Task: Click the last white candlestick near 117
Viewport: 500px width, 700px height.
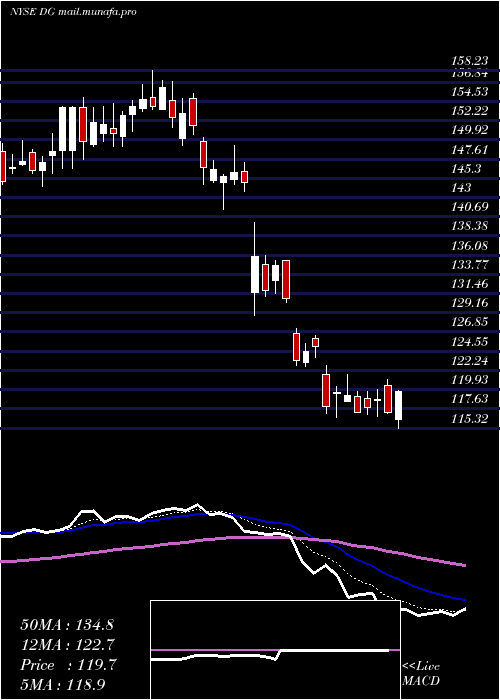Action: point(398,405)
